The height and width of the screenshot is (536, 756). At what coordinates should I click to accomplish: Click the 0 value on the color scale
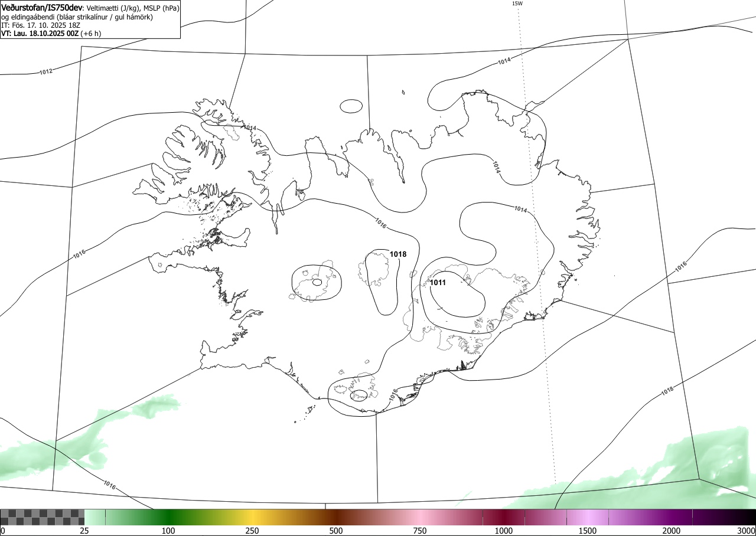pos(2,531)
